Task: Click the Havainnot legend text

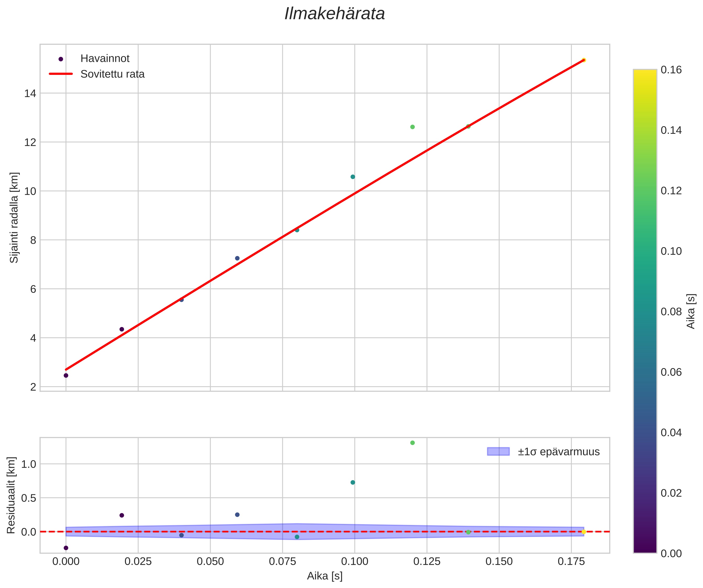Action: tap(105, 59)
